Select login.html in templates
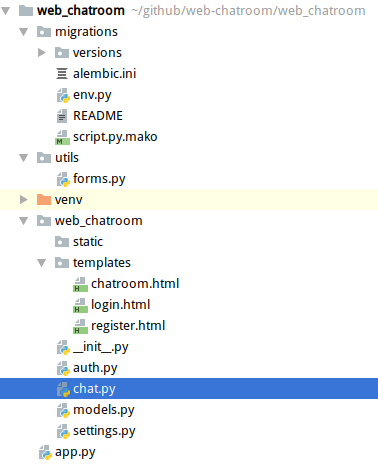Image resolution: width=378 pixels, height=464 pixels. (120, 305)
